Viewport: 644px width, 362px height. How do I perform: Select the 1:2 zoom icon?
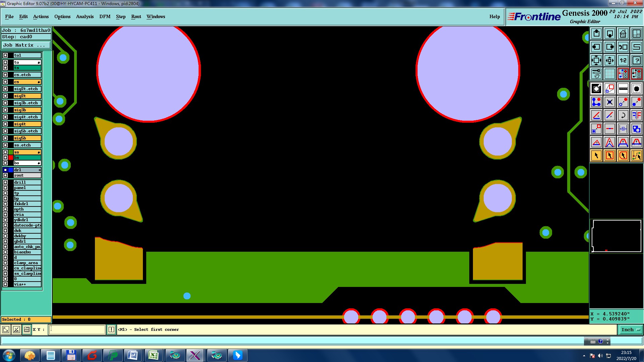click(x=623, y=60)
